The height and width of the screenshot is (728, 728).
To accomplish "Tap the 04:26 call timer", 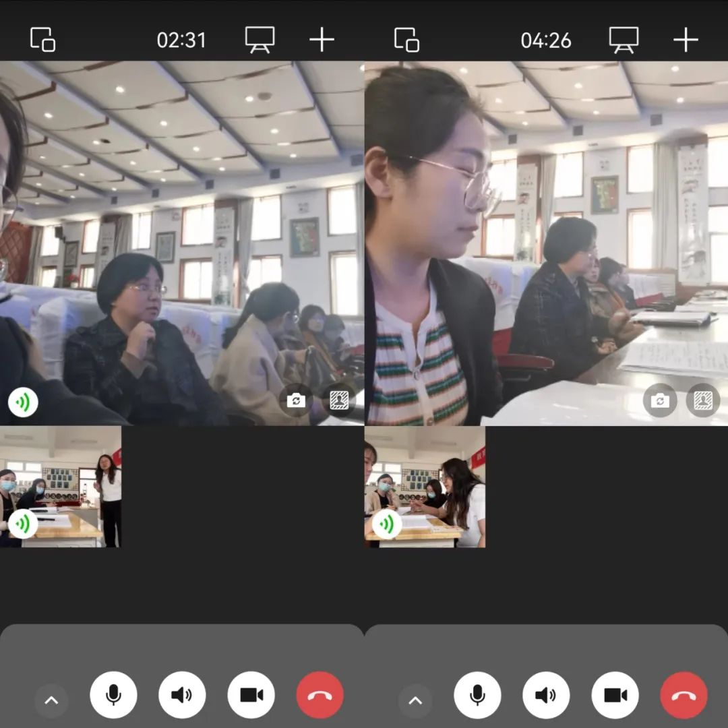I will pyautogui.click(x=545, y=40).
